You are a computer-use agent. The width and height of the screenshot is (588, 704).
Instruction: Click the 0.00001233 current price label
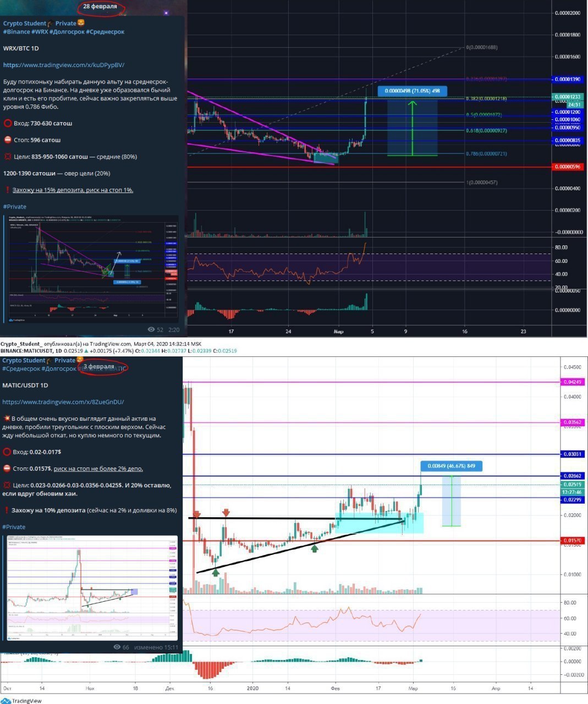(567, 97)
